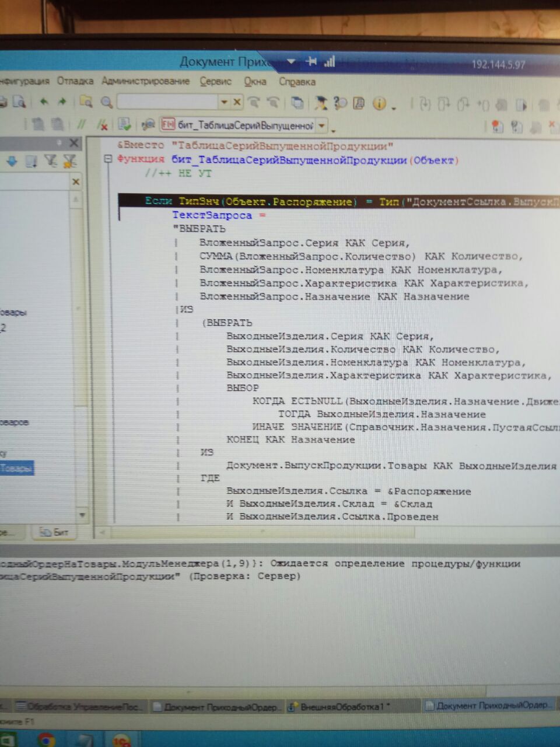Image resolution: width=560 pixels, height=747 pixels.
Task: Click the magnifier search icon
Action: click(106, 103)
